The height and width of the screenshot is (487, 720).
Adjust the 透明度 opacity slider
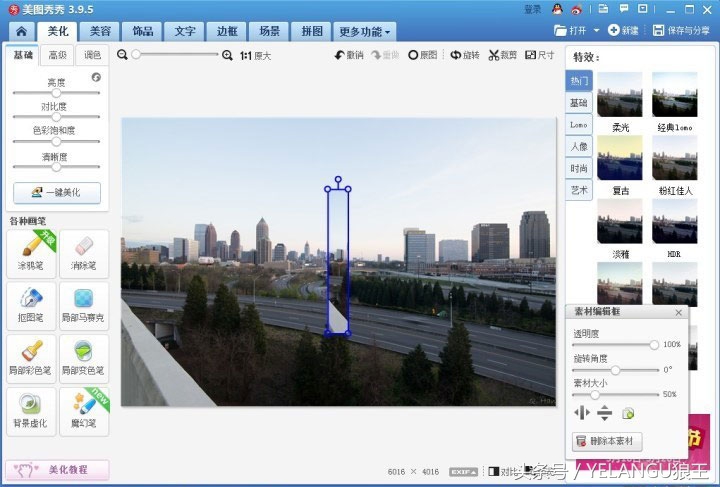654,344
